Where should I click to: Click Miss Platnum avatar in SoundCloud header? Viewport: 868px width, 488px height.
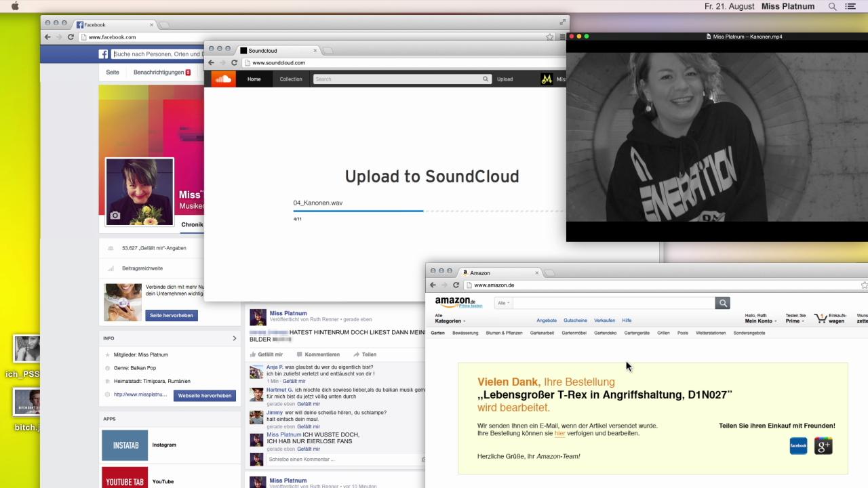tap(547, 79)
